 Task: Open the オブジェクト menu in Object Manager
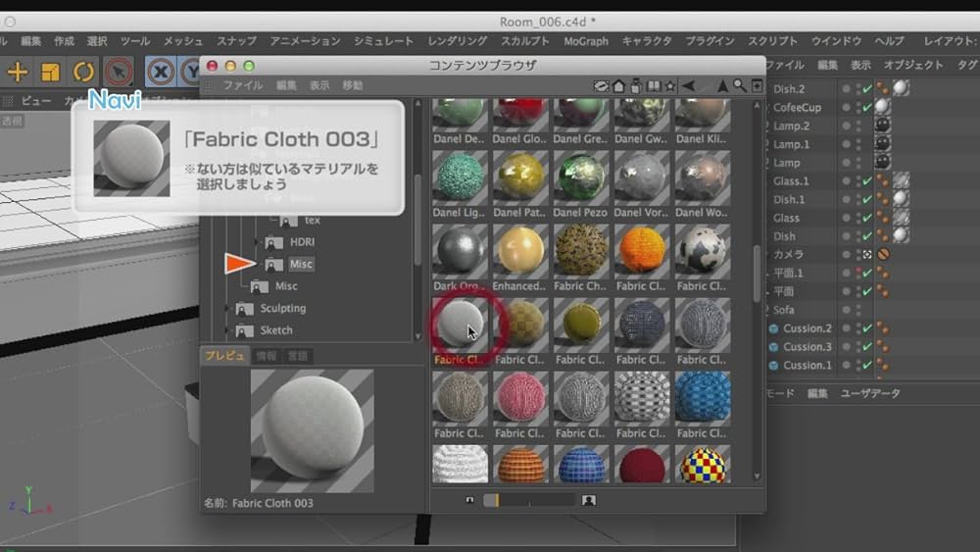coord(913,65)
